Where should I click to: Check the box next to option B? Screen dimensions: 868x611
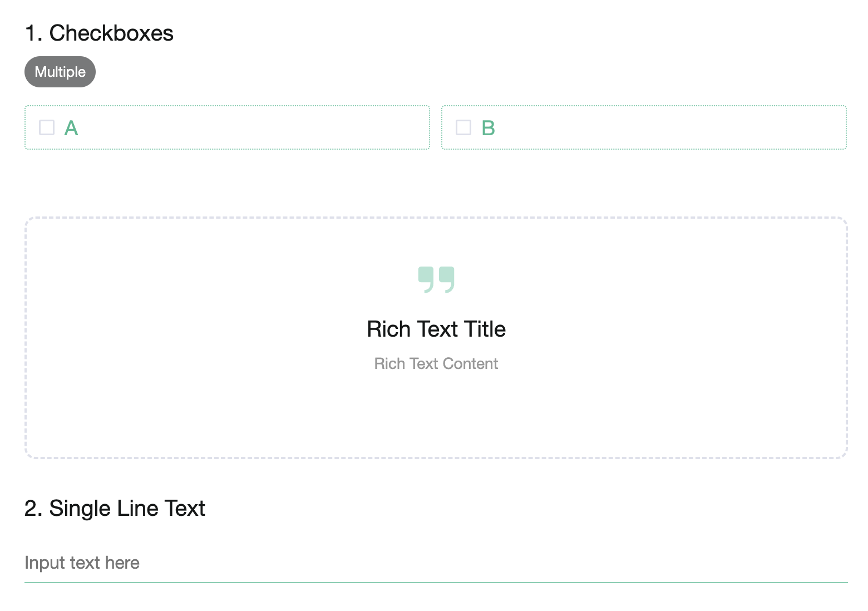tap(463, 127)
